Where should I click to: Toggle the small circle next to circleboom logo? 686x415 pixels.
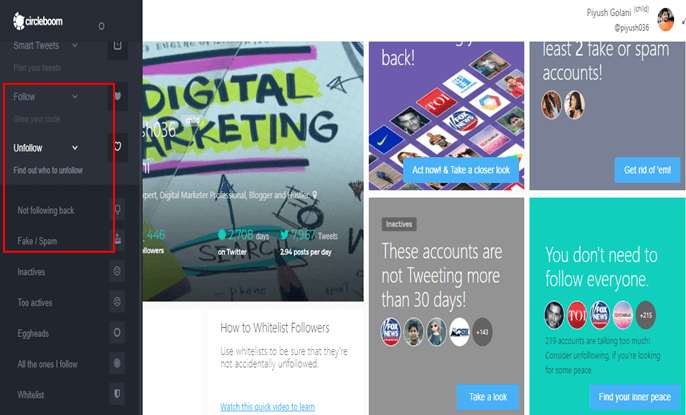click(x=102, y=26)
